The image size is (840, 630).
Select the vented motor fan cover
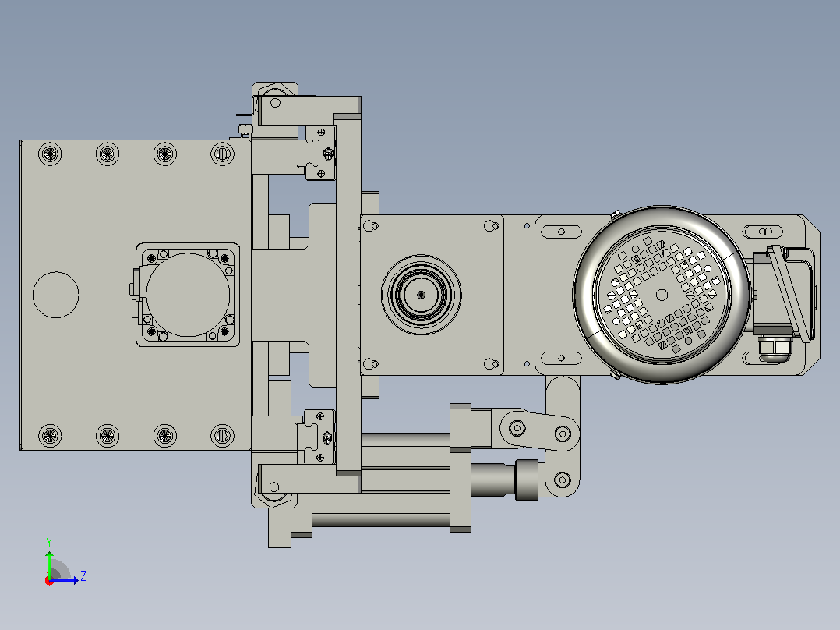(x=661, y=295)
